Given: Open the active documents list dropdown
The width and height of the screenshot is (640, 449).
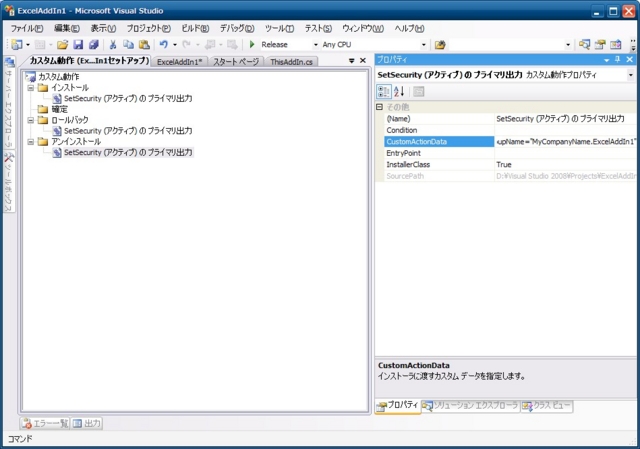Looking at the screenshot, I should [351, 60].
